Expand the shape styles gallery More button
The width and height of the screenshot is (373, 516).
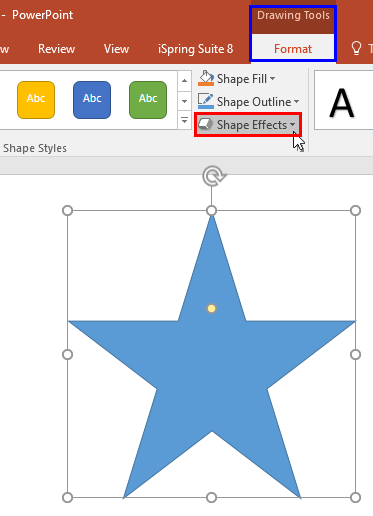click(x=184, y=120)
